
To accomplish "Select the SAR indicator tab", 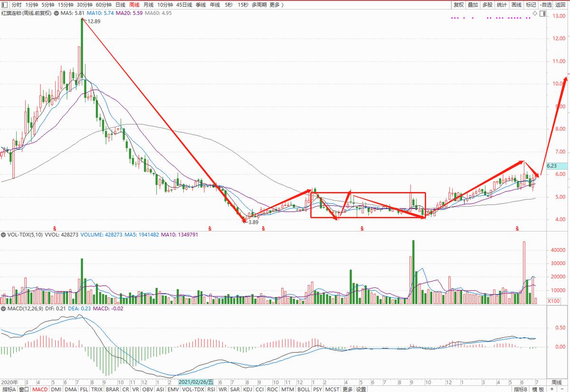I will tap(235, 389).
